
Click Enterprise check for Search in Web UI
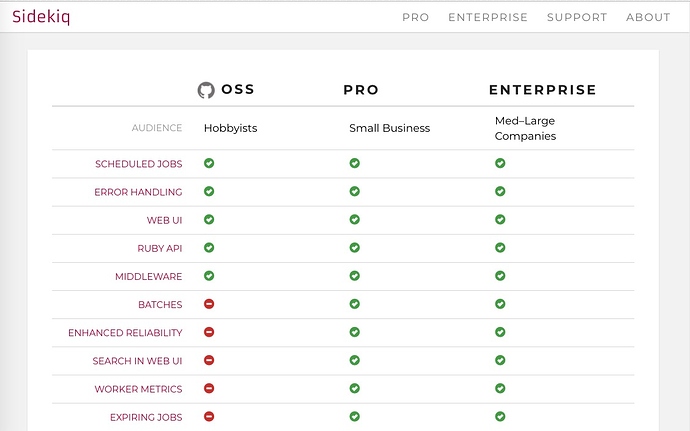tap(500, 361)
